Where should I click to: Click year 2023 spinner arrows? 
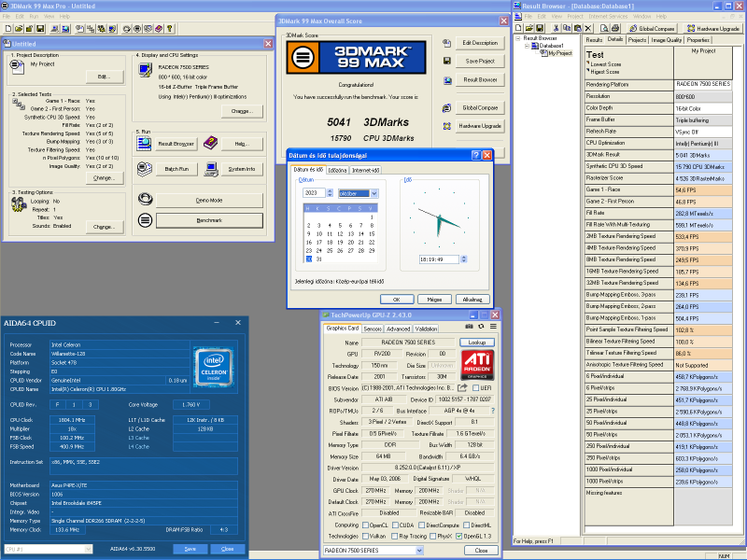click(x=330, y=193)
